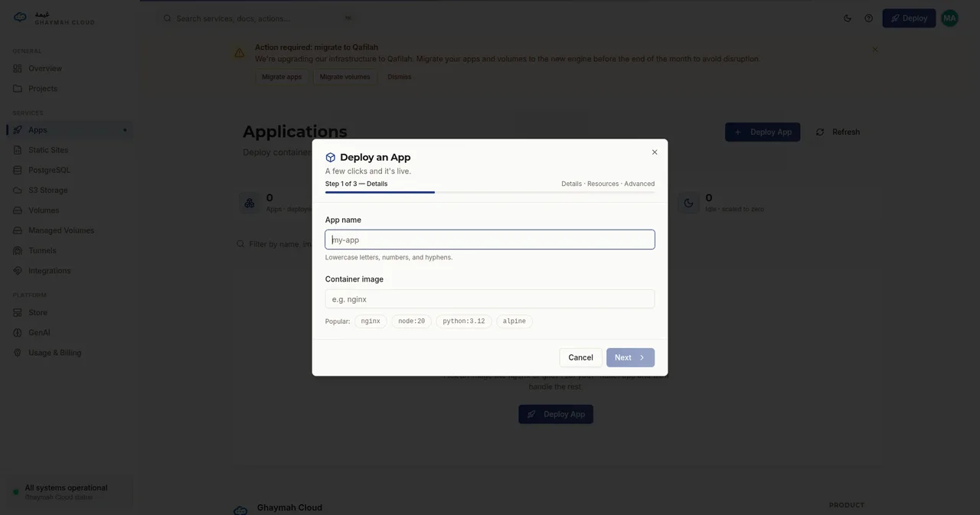Click Next to continue to Resources

(630, 358)
